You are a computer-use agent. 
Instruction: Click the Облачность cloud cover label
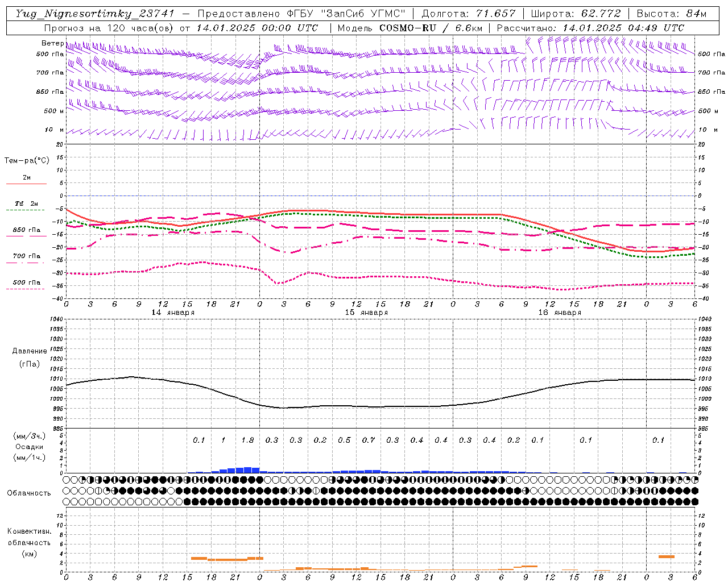(29, 493)
